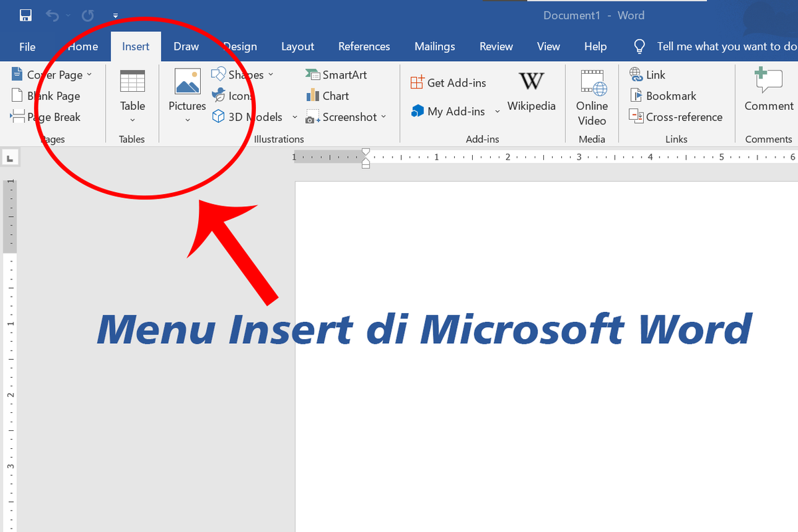The width and height of the screenshot is (798, 532).
Task: Click the Pictures icon
Action: pos(188,82)
